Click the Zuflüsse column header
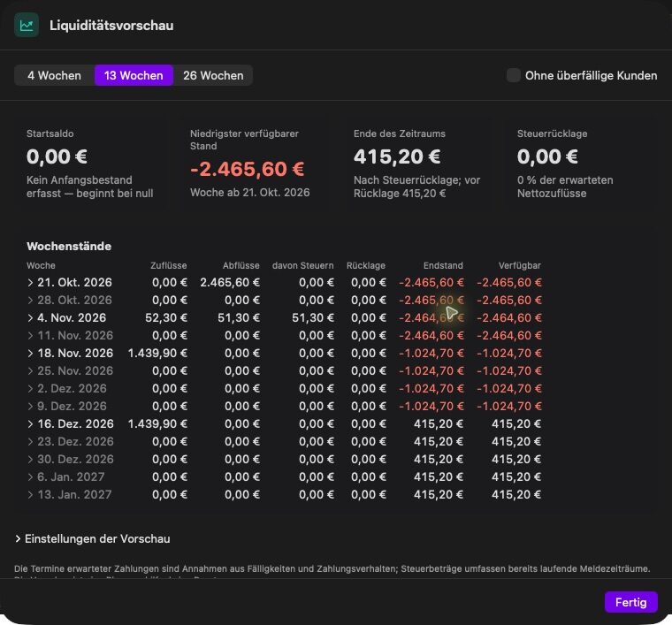Viewport: 672px width, 625px height. [x=168, y=265]
